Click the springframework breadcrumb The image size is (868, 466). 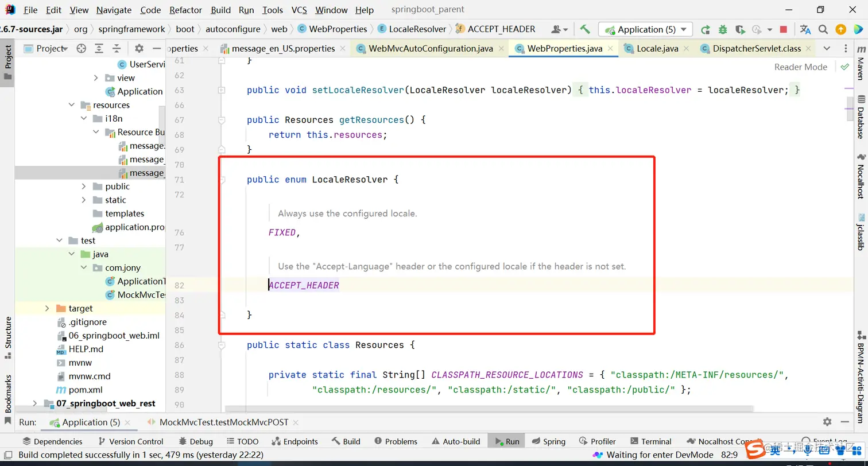[131, 29]
